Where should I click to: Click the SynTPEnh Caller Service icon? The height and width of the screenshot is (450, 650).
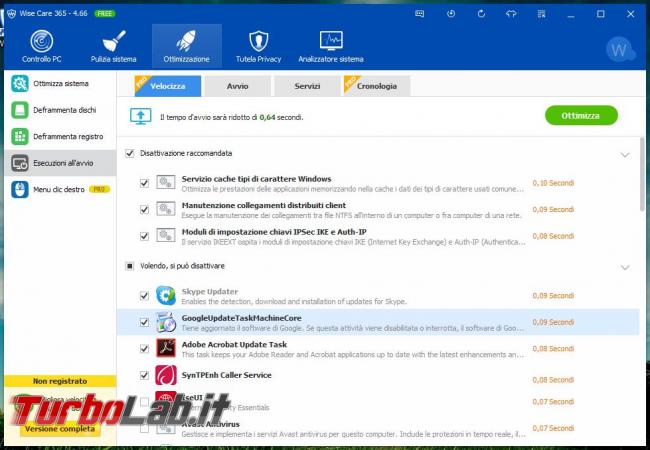click(166, 375)
